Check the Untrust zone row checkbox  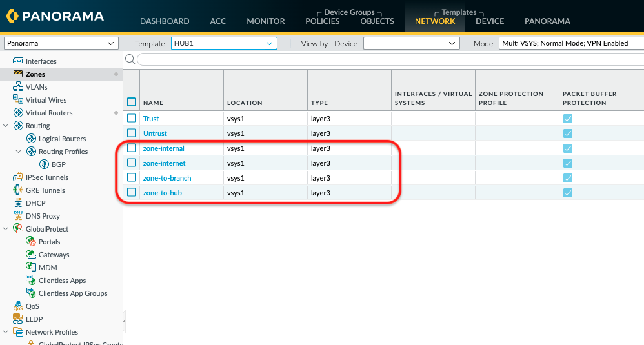[132, 133]
